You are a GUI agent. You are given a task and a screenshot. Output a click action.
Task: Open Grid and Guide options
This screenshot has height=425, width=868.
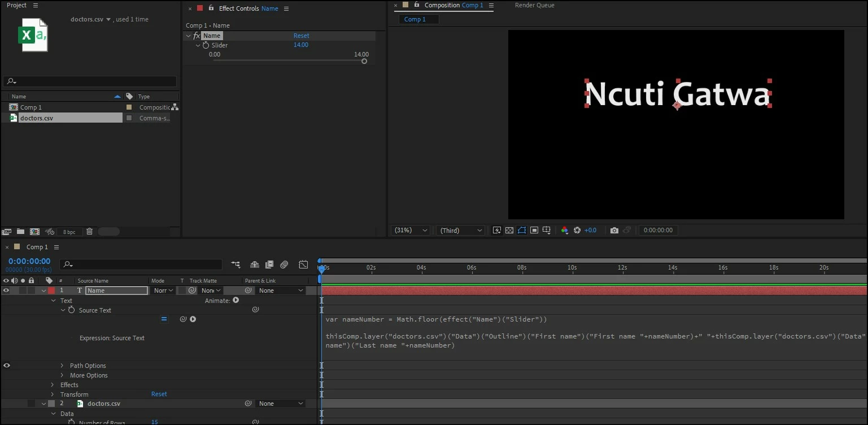[547, 230]
